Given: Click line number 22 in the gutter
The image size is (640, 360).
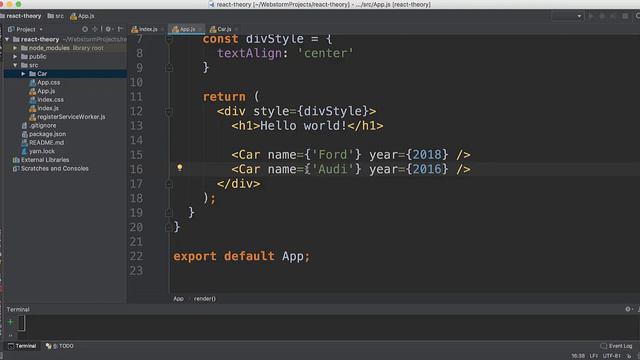Looking at the screenshot, I should 136,256.
